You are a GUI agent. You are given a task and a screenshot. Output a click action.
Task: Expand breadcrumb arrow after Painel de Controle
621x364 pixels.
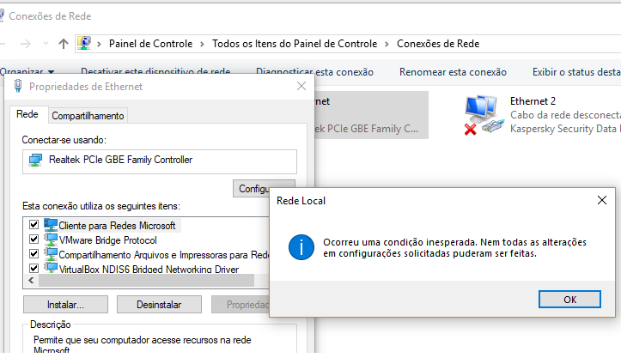204,43
